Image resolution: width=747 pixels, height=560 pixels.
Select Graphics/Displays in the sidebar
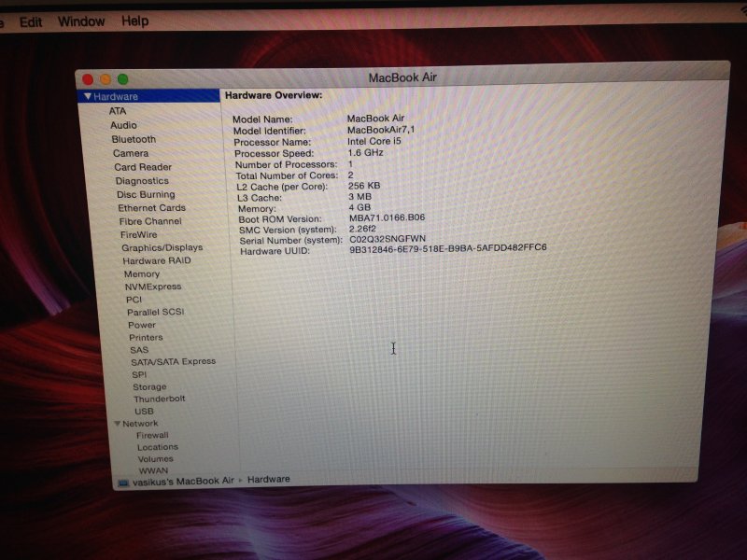pos(162,247)
